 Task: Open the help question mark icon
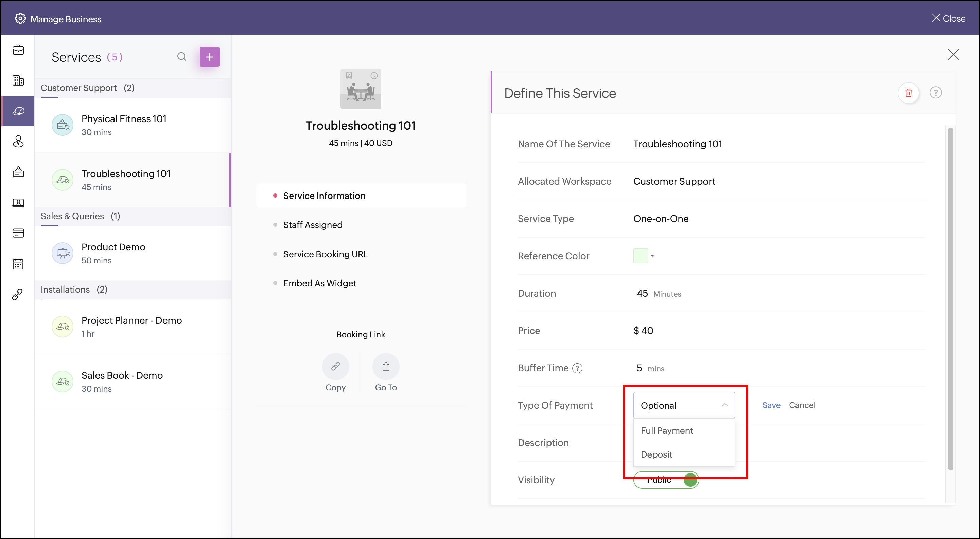(x=935, y=93)
